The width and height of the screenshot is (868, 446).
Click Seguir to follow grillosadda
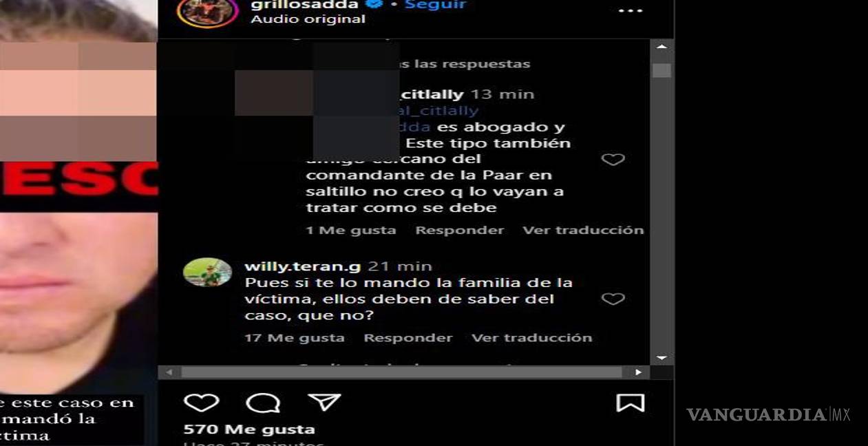click(435, 5)
